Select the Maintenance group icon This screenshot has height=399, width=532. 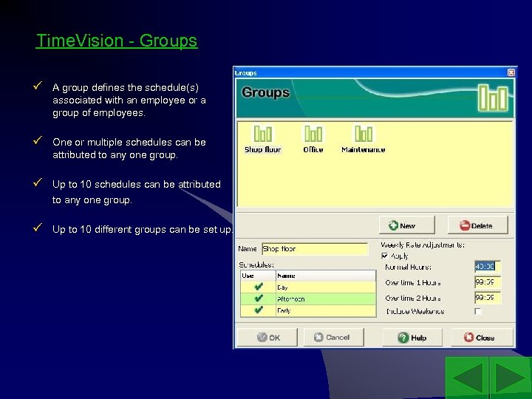[x=363, y=139]
